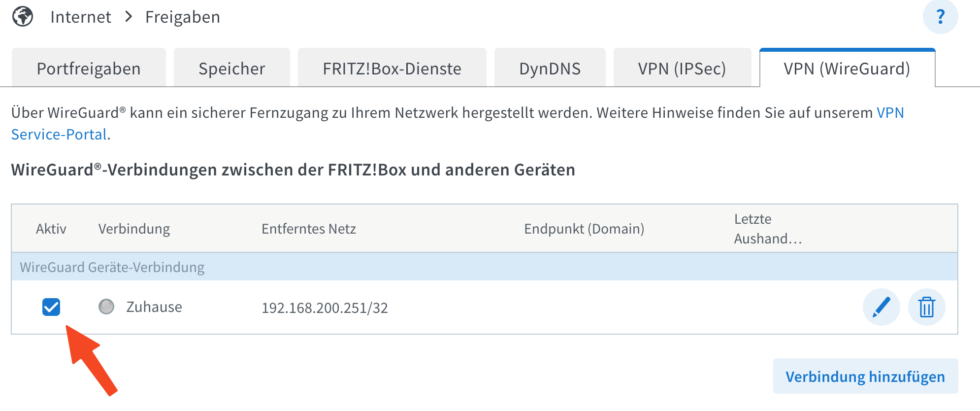The height and width of the screenshot is (411, 980).
Task: Go to the DynDNS tab
Action: 550,68
